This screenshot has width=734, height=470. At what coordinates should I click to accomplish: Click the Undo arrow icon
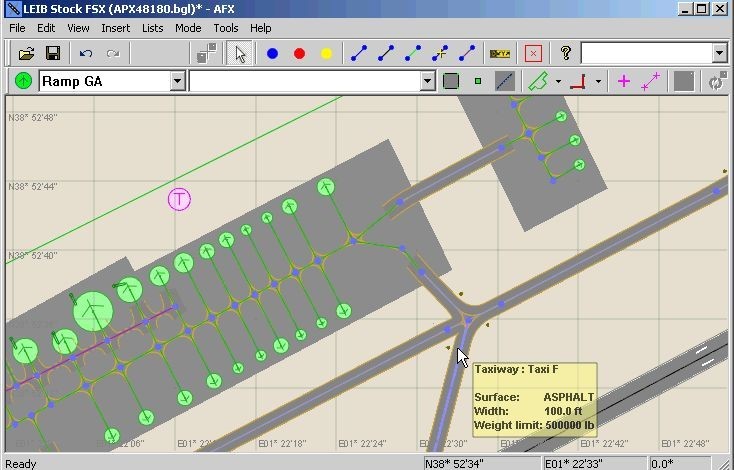pyautogui.click(x=86, y=53)
